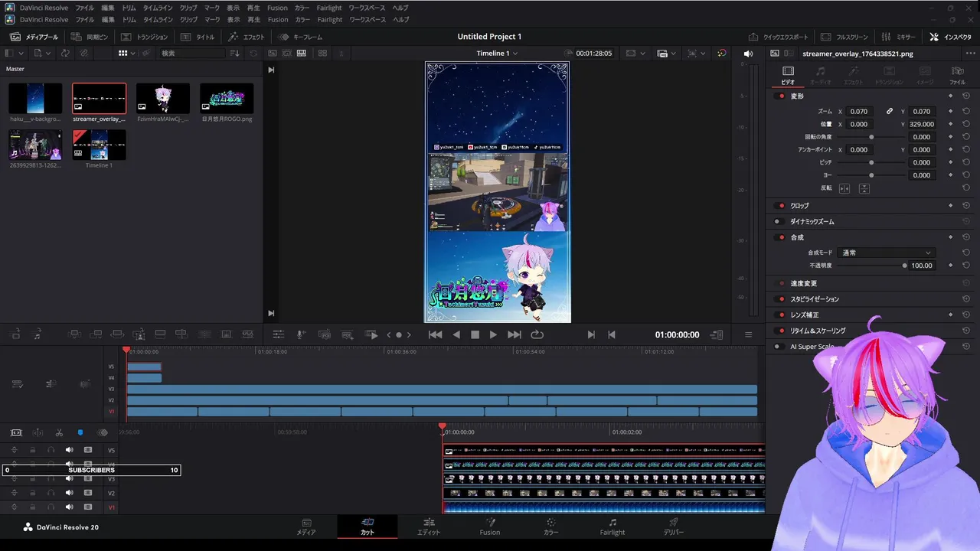Click the zoom X/Y link chain icon

click(890, 112)
